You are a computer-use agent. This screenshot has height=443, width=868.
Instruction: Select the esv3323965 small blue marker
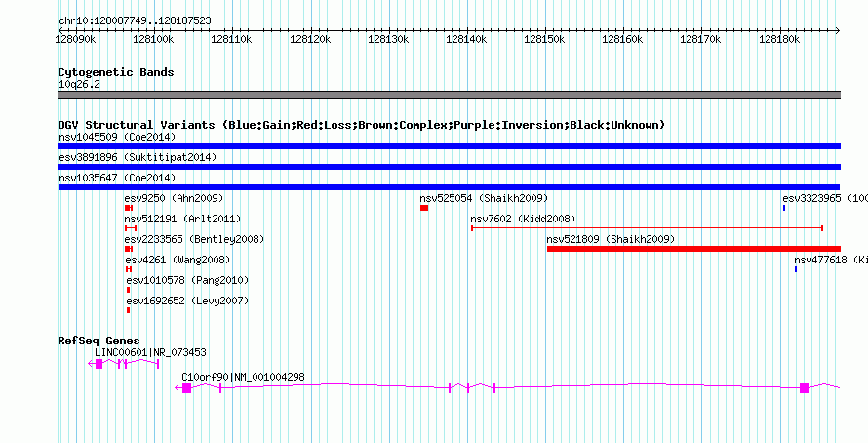784,208
